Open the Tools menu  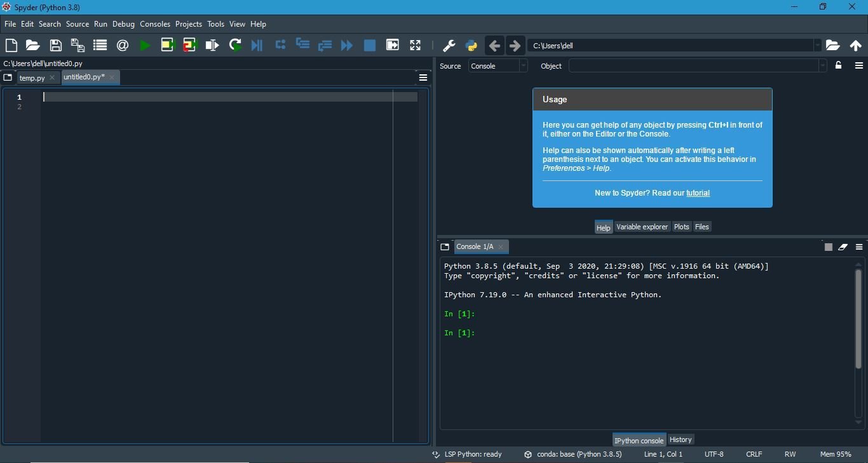pos(216,24)
